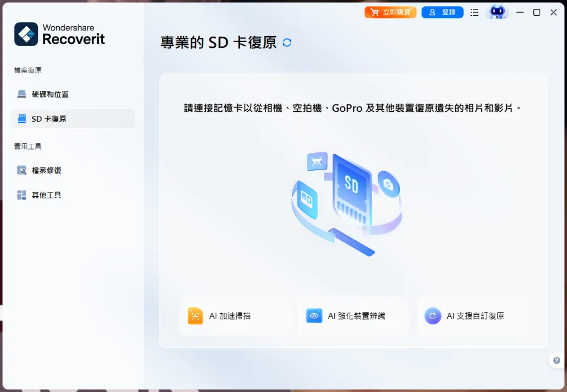
Task: Click the blue eye device recognition icon
Action: [314, 316]
